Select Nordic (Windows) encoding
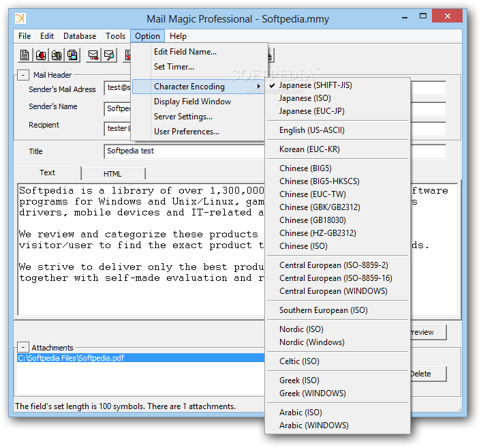This screenshot has width=481, height=448. tap(338, 342)
